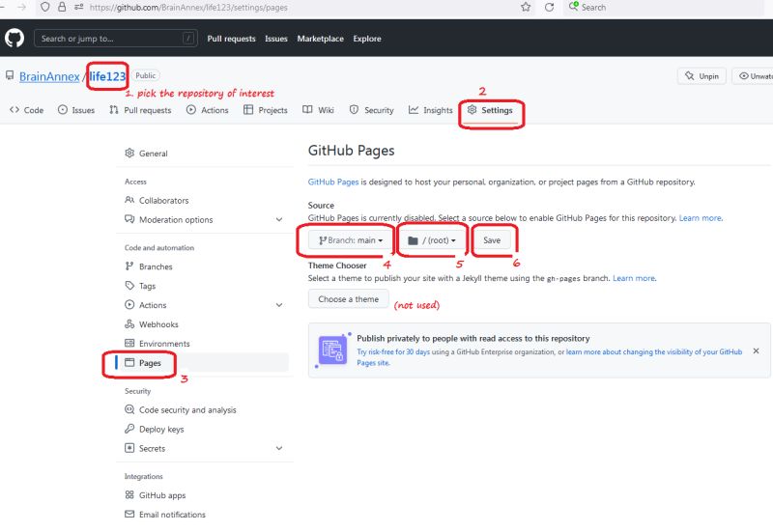Click the Webhooks icon in sidebar
Viewport: 773px width, 532px height.
(x=129, y=323)
